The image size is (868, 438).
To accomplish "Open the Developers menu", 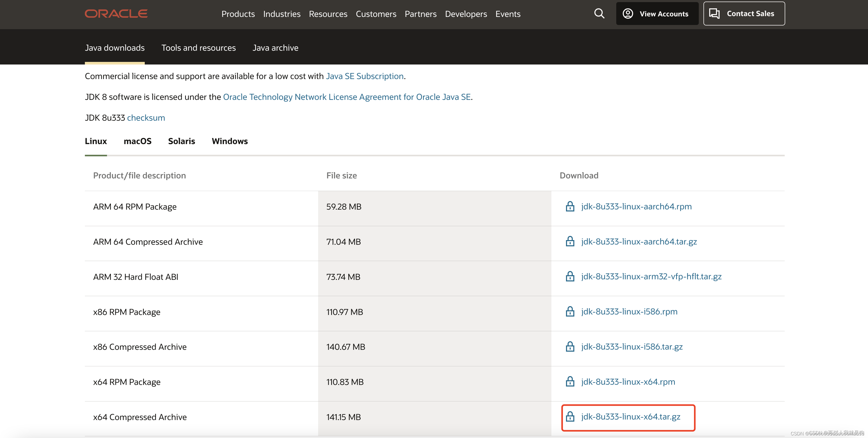I will pyautogui.click(x=466, y=14).
